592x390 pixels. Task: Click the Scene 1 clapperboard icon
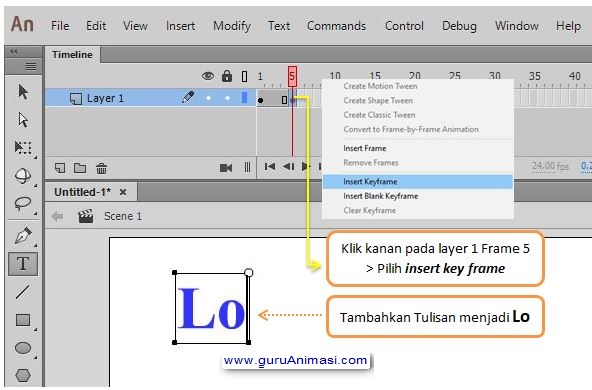(86, 216)
